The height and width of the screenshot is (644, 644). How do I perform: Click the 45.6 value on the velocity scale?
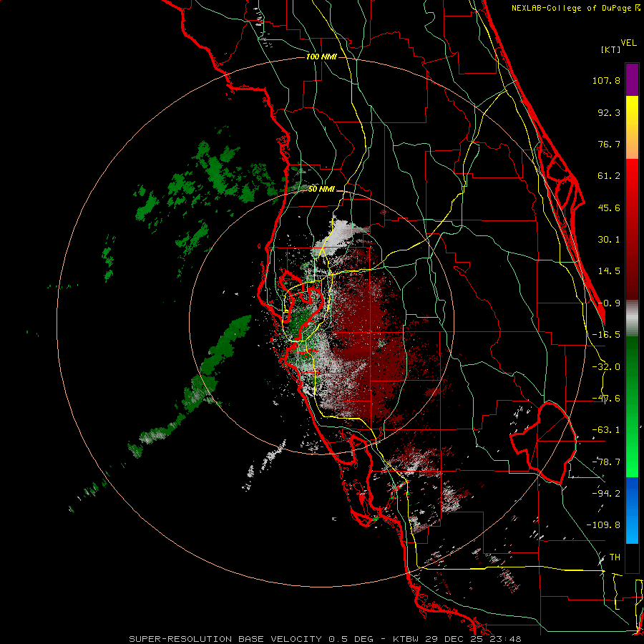[609, 208]
